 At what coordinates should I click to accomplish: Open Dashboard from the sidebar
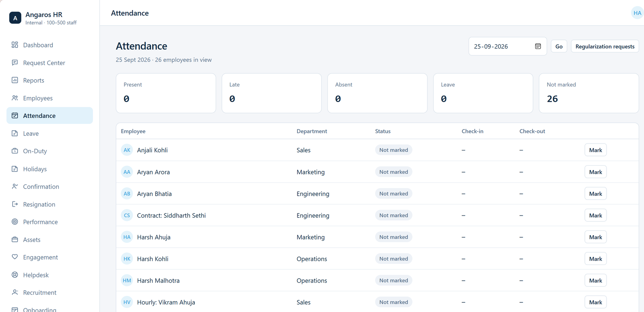(50, 45)
